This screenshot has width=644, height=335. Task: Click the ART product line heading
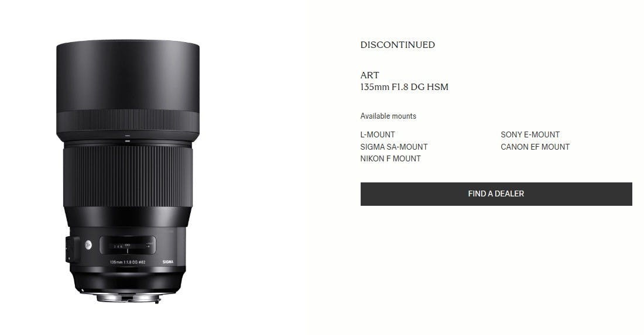tap(369, 75)
